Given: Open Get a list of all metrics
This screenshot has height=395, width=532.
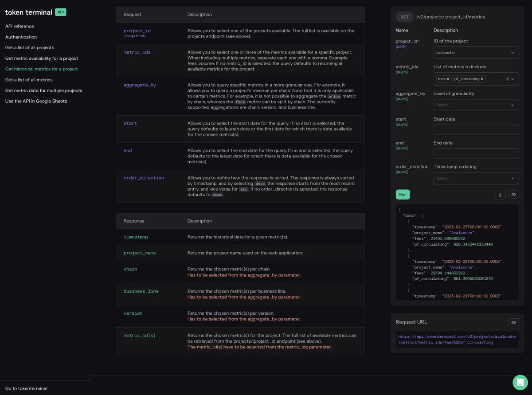Looking at the screenshot, I should pyautogui.click(x=30, y=79).
